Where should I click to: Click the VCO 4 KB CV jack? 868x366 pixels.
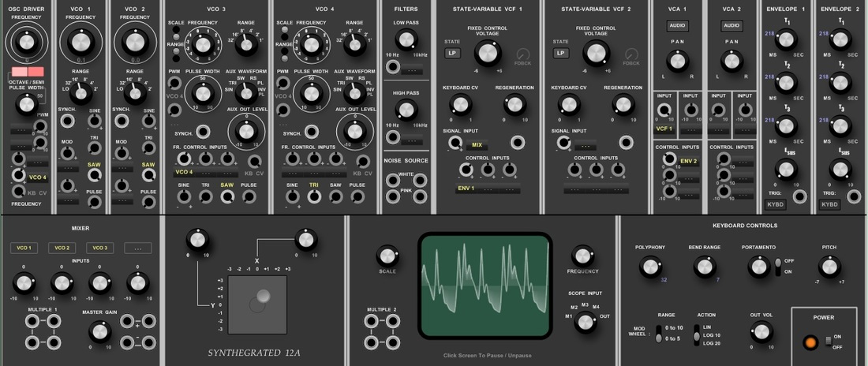[x=363, y=162]
